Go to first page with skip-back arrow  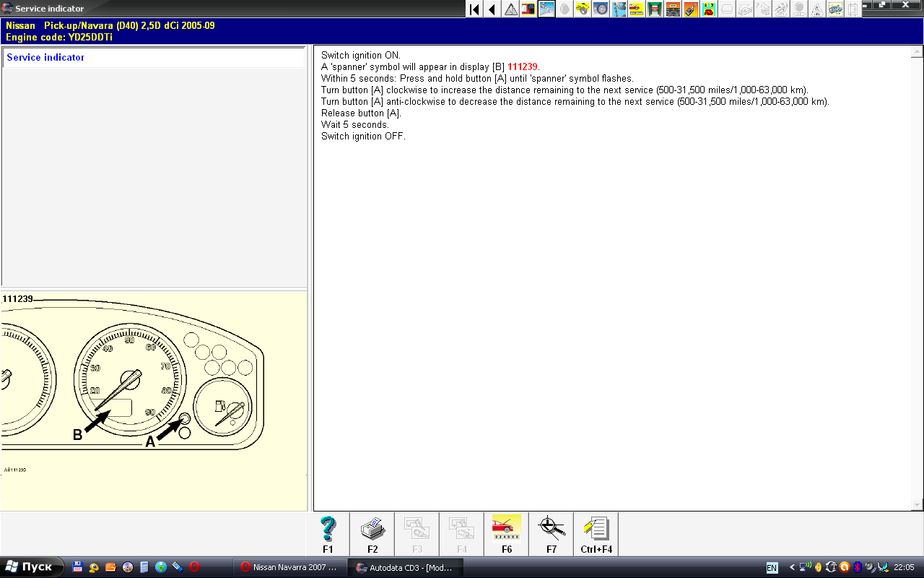tap(474, 9)
